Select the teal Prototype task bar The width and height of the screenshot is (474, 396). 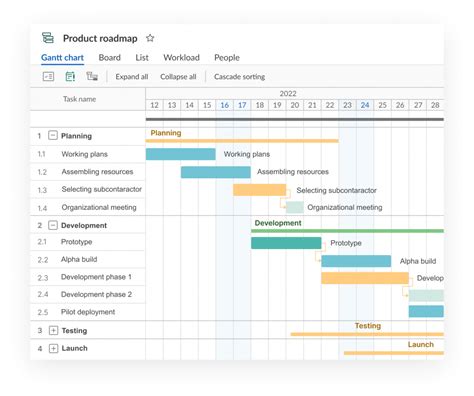[286, 243]
